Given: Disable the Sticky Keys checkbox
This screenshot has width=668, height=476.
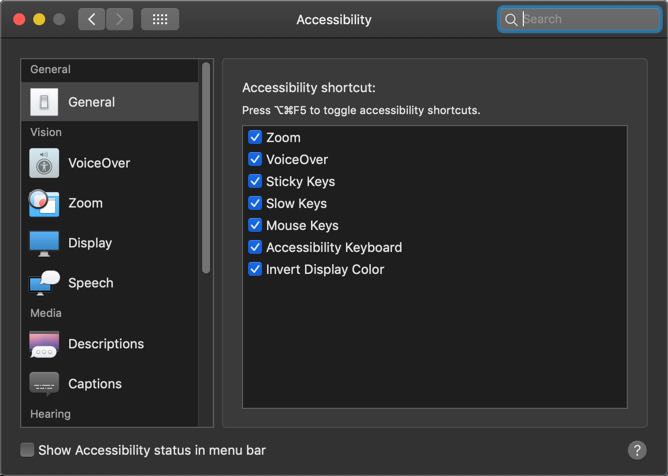Looking at the screenshot, I should click(255, 182).
